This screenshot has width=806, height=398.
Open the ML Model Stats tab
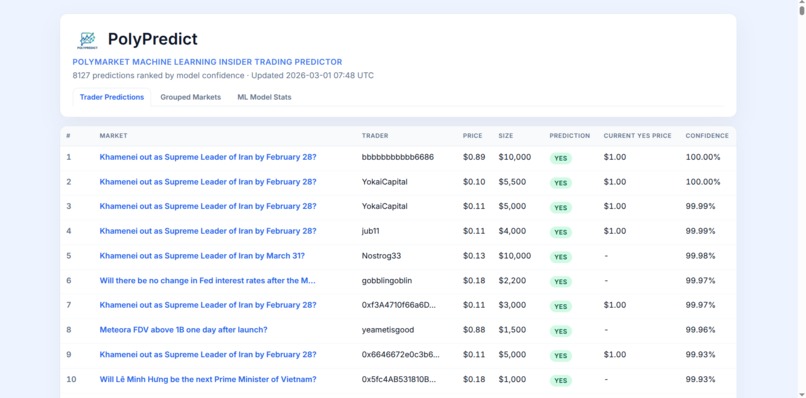(x=264, y=97)
